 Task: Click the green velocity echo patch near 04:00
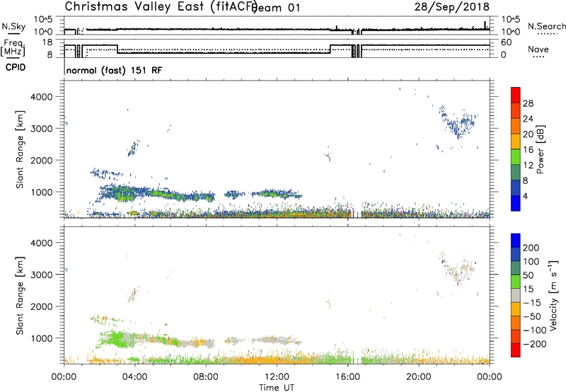119,340
